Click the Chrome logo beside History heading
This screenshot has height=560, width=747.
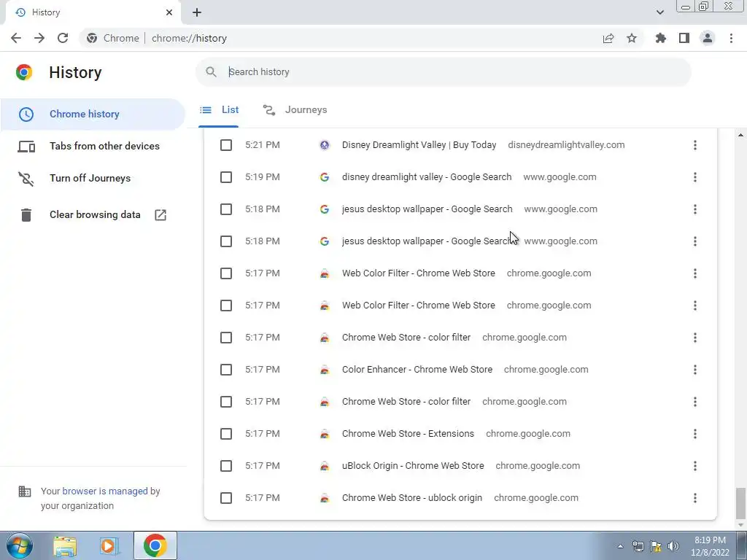click(24, 72)
